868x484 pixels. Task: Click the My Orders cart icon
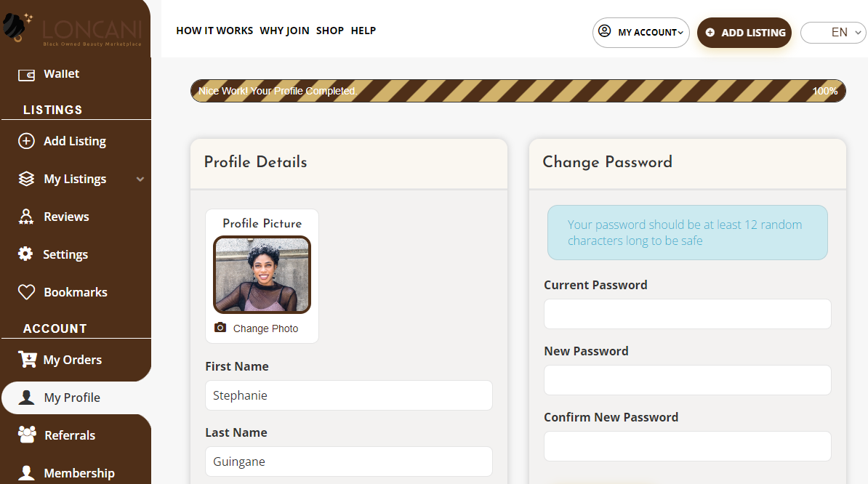[x=27, y=360]
